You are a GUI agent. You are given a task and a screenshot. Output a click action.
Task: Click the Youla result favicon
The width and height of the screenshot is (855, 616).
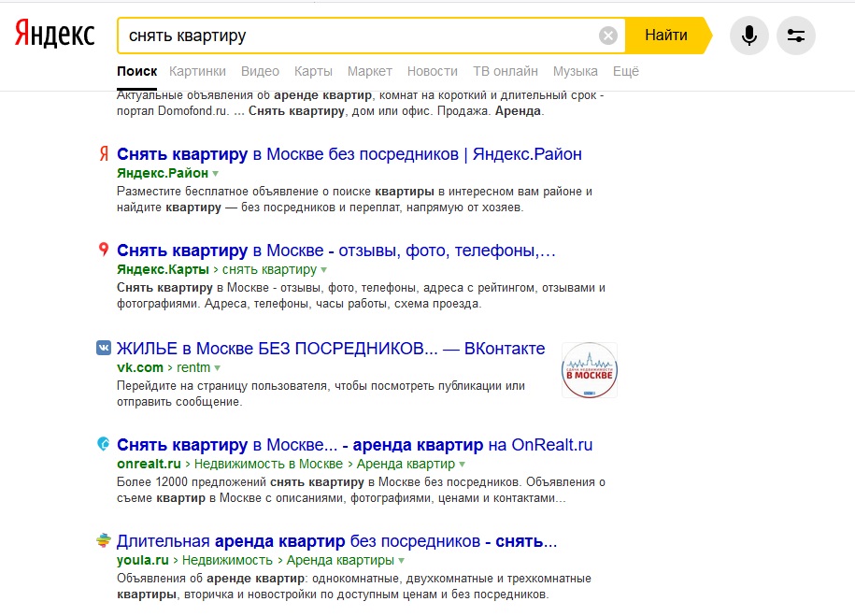pos(104,540)
